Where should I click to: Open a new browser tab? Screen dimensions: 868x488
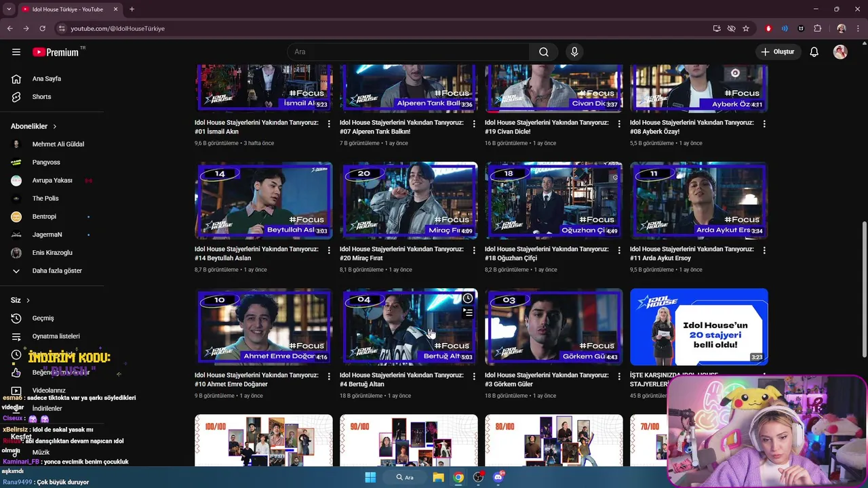pyautogui.click(x=132, y=9)
